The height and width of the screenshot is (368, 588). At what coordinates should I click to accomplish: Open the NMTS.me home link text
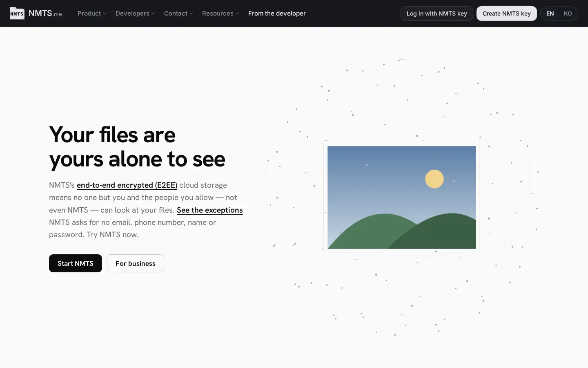(x=45, y=13)
